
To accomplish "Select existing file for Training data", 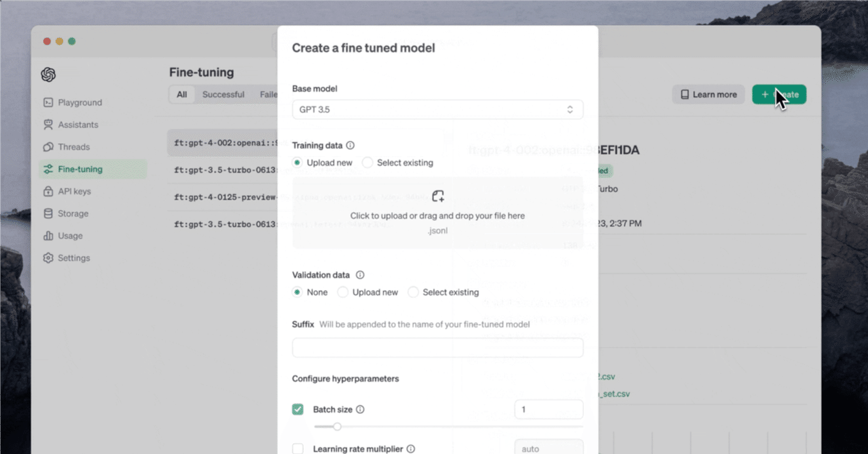I will coord(367,163).
